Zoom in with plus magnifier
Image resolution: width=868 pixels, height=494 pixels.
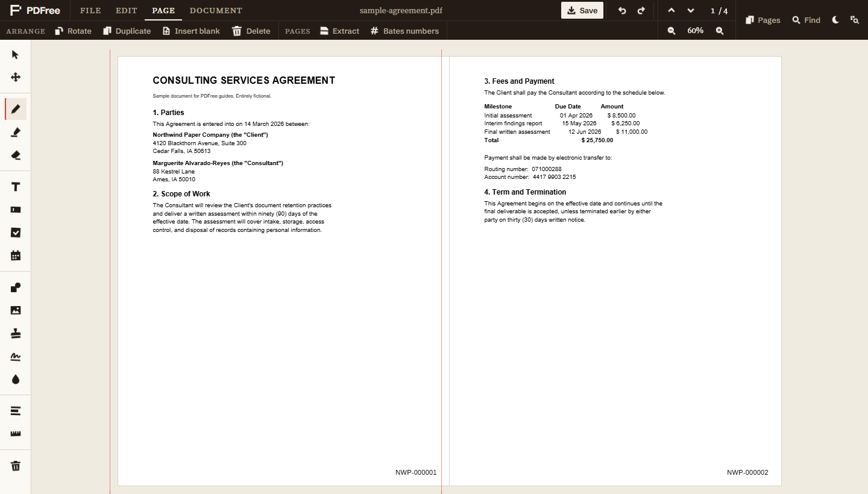(719, 31)
